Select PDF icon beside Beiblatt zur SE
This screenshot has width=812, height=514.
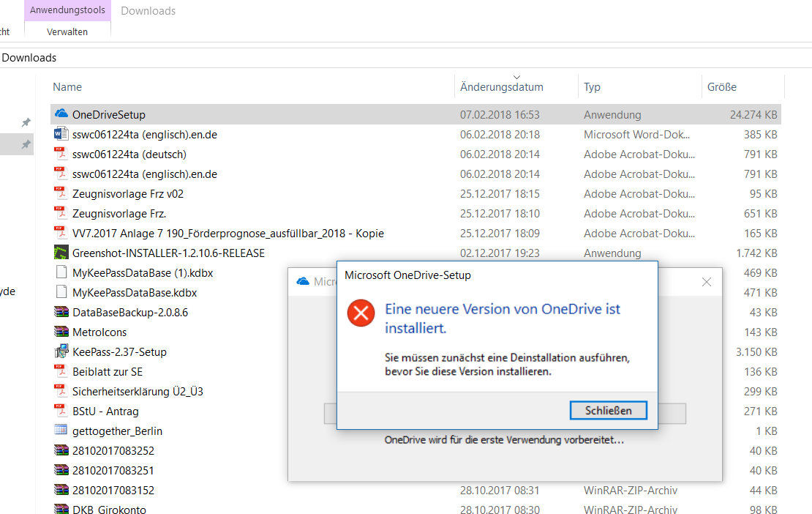[x=61, y=371]
